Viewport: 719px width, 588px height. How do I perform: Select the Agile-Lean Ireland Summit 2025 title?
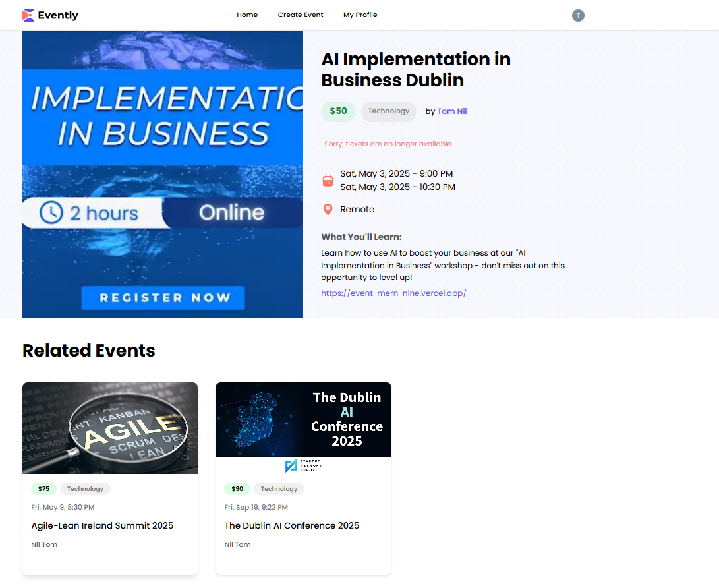(102, 525)
